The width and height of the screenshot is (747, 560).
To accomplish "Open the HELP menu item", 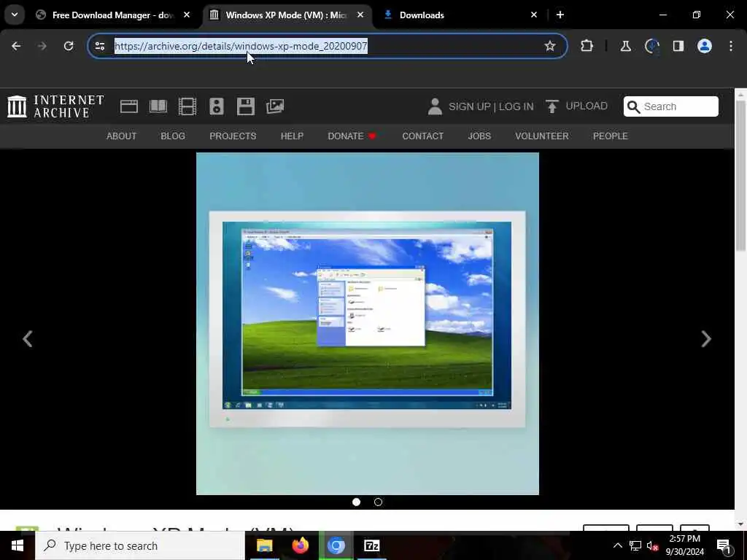I will [x=292, y=136].
